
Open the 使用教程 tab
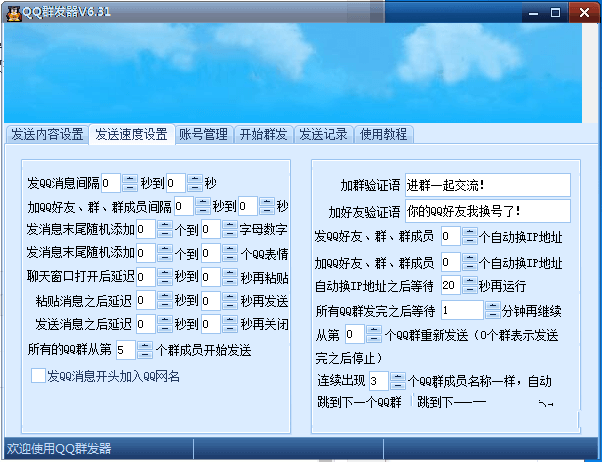coord(384,134)
